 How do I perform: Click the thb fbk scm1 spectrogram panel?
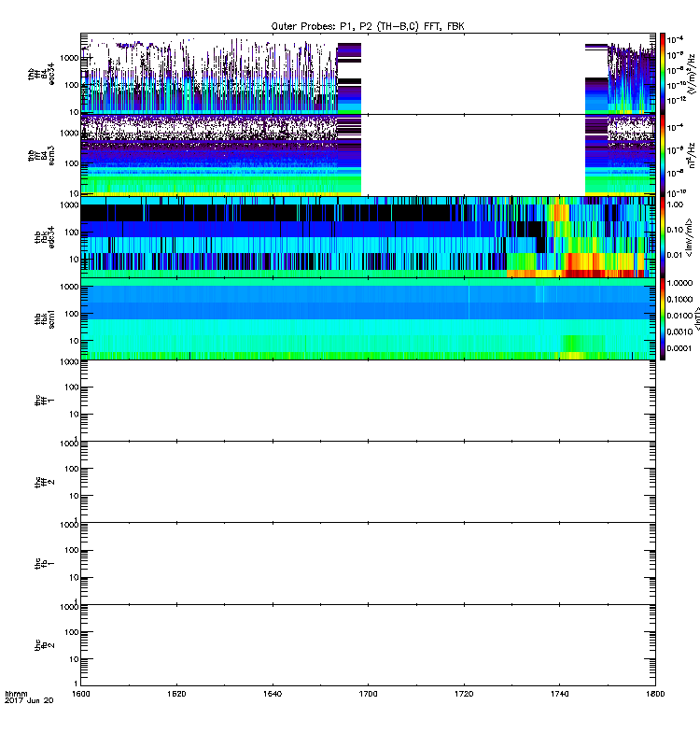click(368, 318)
